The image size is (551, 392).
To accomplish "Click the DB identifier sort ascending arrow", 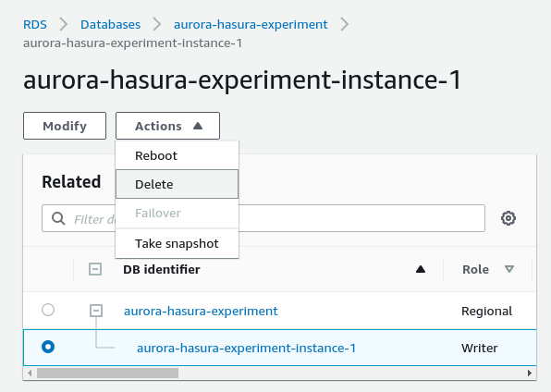I will pyautogui.click(x=421, y=269).
